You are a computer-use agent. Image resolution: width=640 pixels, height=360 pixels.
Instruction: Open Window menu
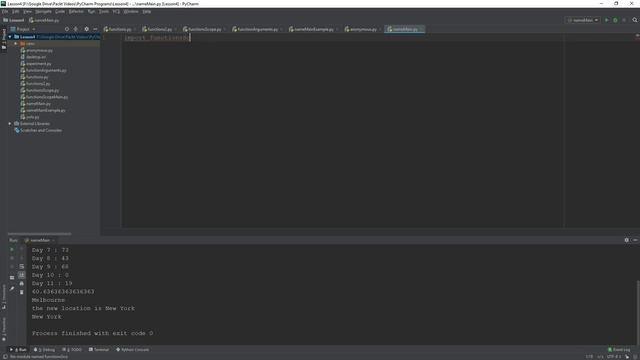click(131, 11)
